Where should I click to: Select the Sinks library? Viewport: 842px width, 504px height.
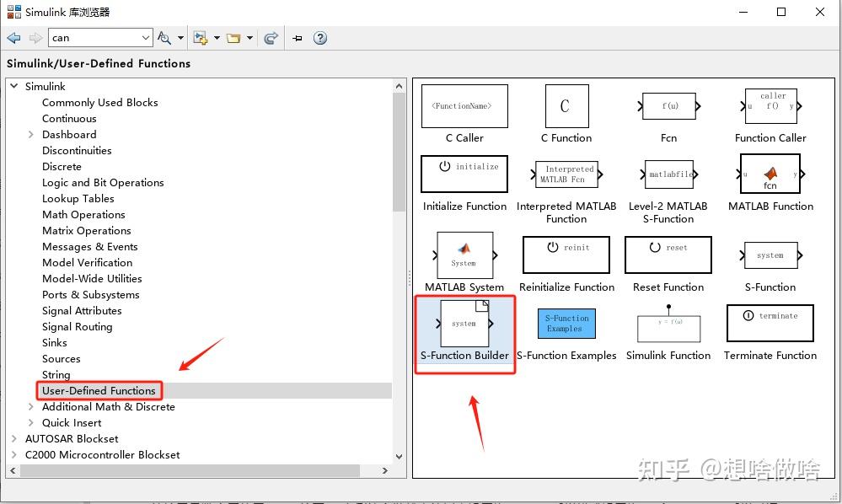55,343
